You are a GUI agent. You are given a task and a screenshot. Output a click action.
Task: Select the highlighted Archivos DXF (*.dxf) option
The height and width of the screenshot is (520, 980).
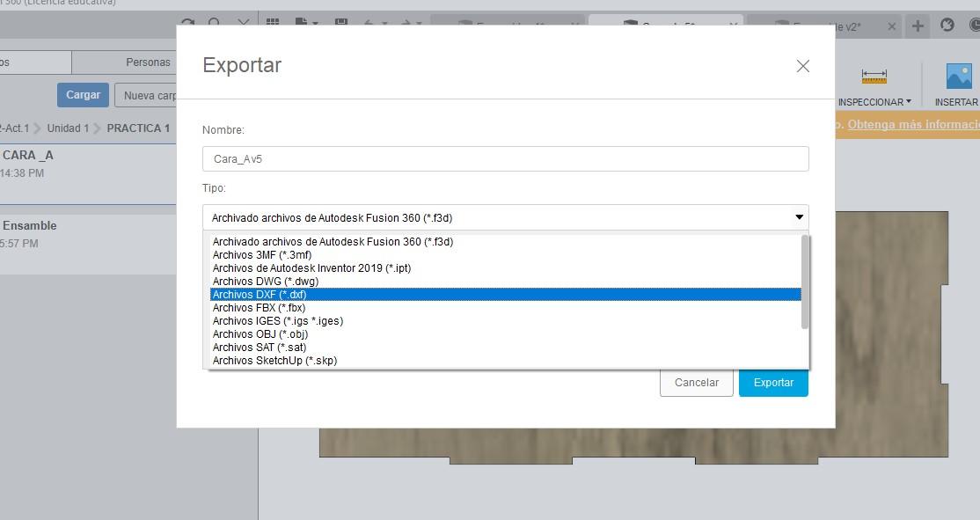point(506,295)
